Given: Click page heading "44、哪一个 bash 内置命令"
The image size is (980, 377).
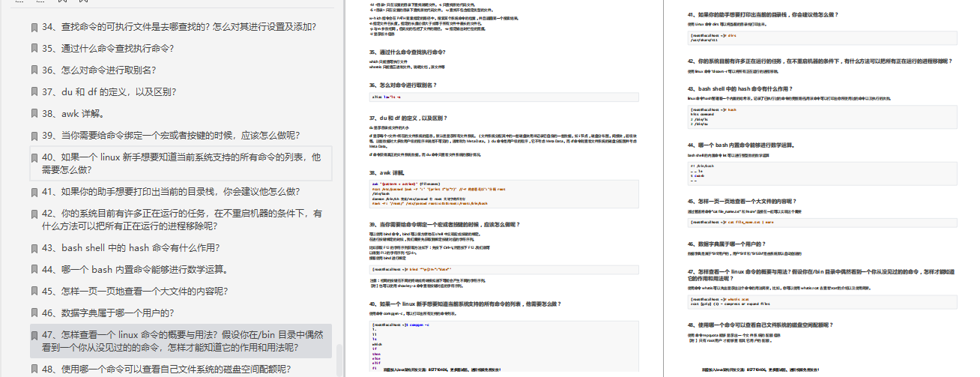Looking at the screenshot, I should point(741,144).
